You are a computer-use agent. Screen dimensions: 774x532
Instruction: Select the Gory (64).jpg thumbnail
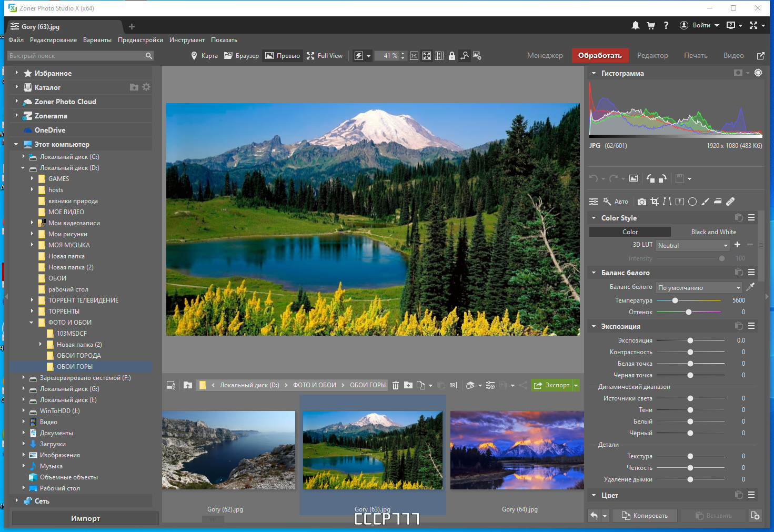(517, 450)
